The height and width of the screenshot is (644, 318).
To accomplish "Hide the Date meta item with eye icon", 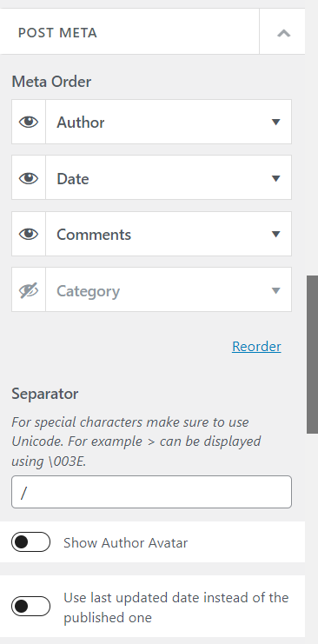I will 29,178.
